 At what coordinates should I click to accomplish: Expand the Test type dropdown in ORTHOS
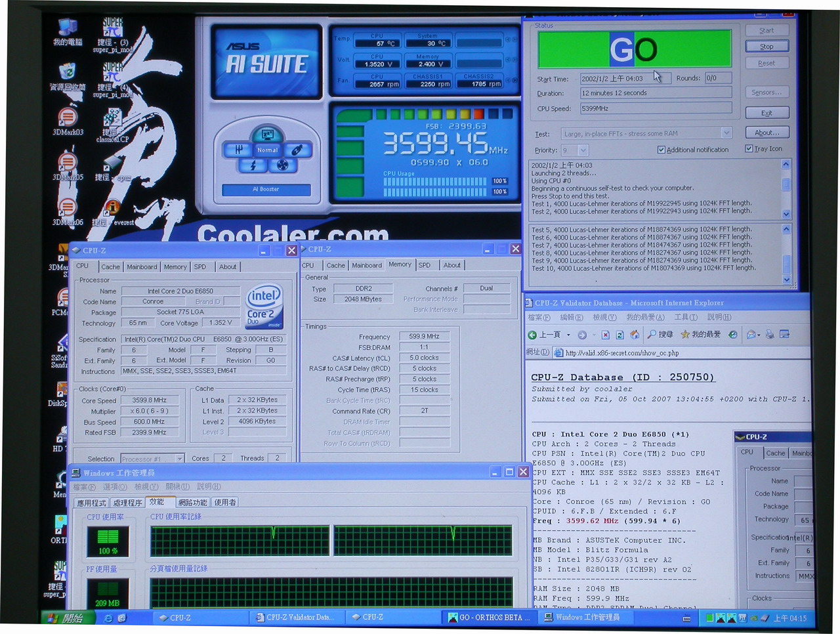(726, 133)
